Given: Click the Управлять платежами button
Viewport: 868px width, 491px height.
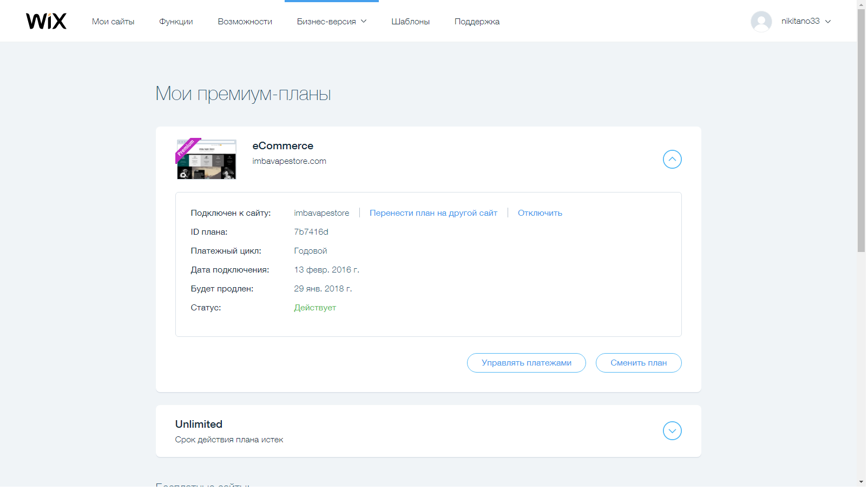Looking at the screenshot, I should point(527,363).
